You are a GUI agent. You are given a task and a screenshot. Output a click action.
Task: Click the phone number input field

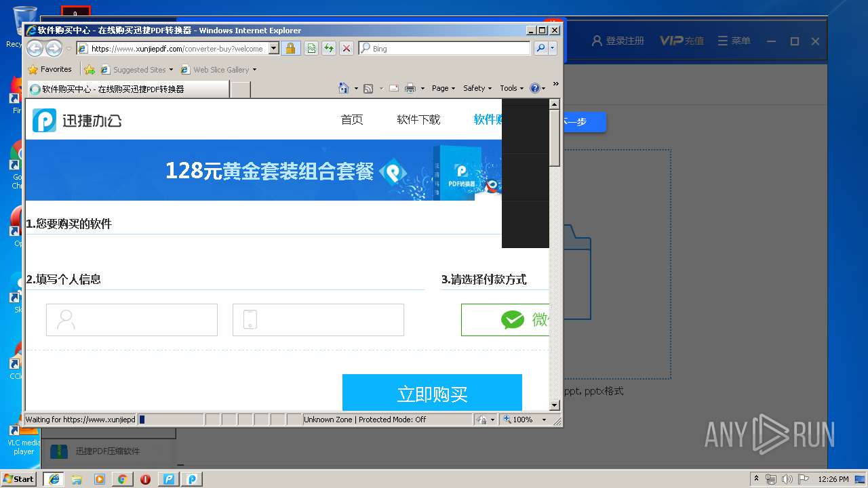(318, 319)
